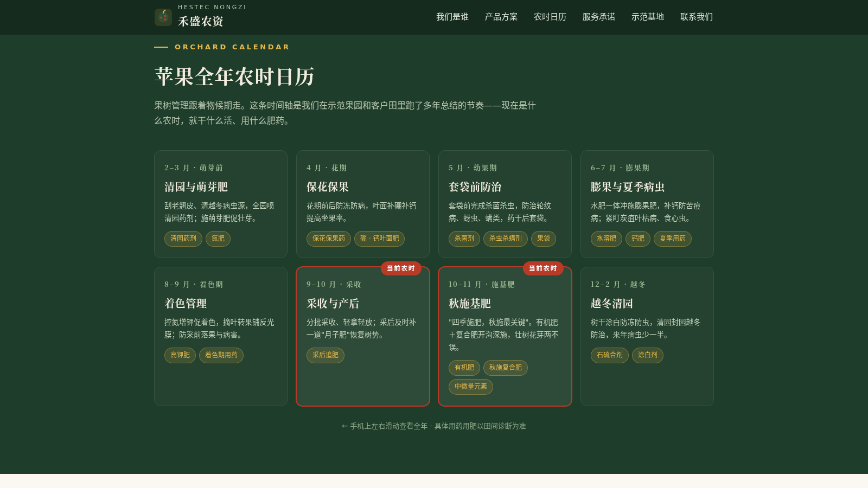Open the 我们是谁 nav link
The image size is (868, 488).
pyautogui.click(x=452, y=17)
